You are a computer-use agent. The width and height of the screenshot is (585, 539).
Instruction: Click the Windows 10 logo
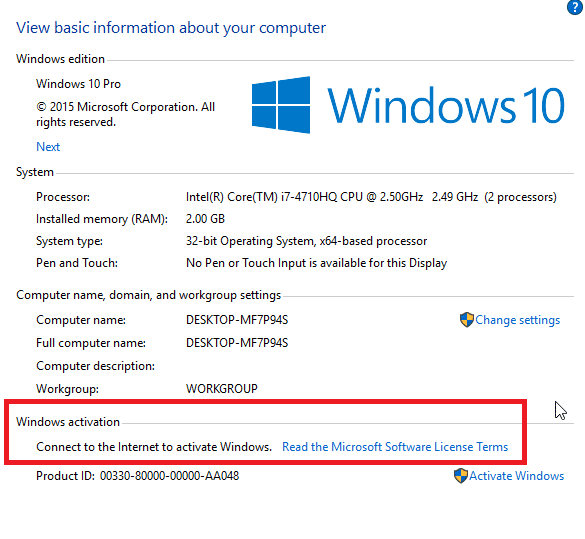pos(408,105)
